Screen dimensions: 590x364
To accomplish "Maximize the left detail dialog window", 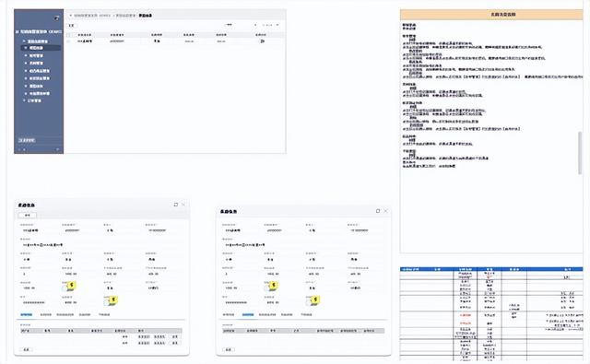I will click(x=176, y=205).
